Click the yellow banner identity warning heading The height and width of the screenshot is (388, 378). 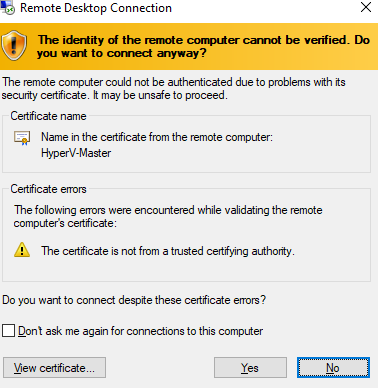tap(204, 46)
